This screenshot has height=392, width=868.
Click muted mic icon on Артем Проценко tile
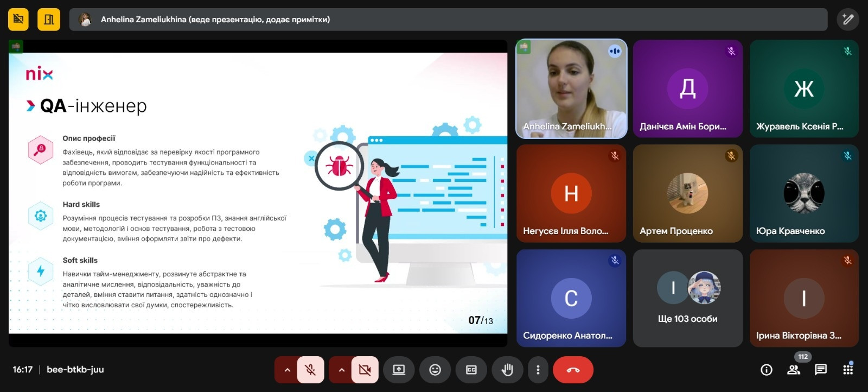pos(731,156)
